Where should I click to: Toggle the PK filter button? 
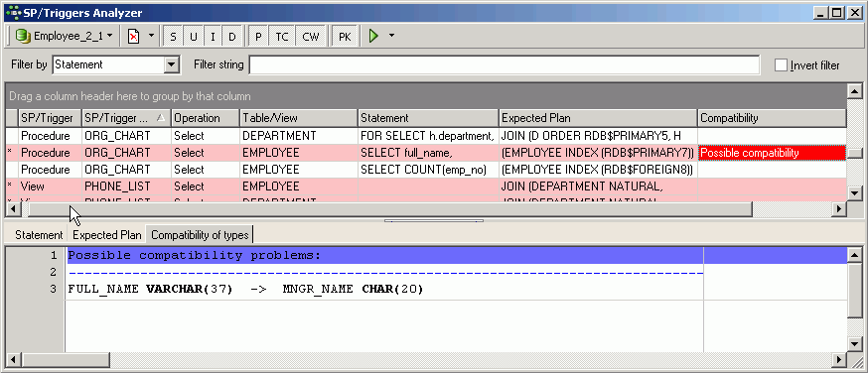[345, 37]
